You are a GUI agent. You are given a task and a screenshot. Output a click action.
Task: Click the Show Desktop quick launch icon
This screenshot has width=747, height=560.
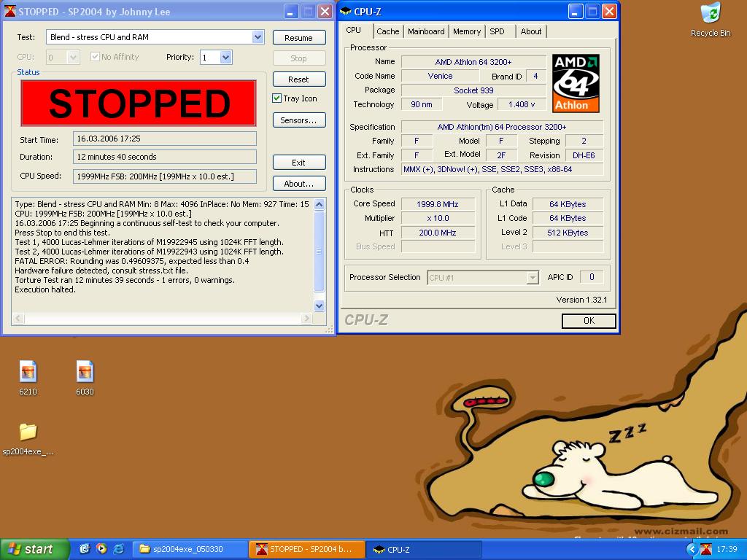[x=85, y=549]
